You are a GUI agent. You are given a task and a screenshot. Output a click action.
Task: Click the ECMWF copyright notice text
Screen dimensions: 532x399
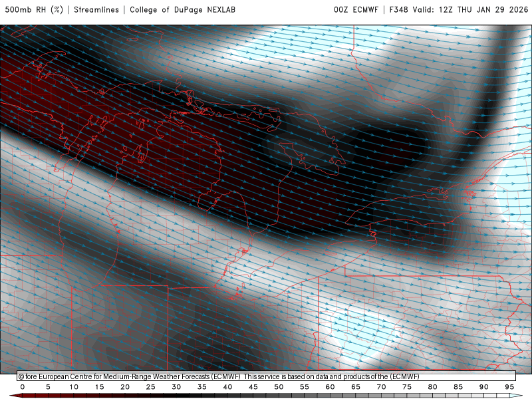click(219, 376)
